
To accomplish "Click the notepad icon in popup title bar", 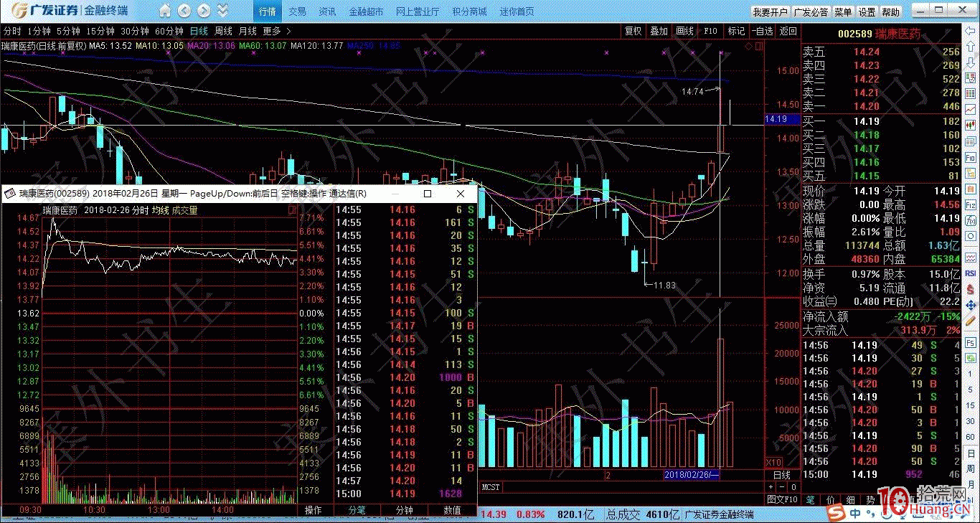I will [9, 194].
